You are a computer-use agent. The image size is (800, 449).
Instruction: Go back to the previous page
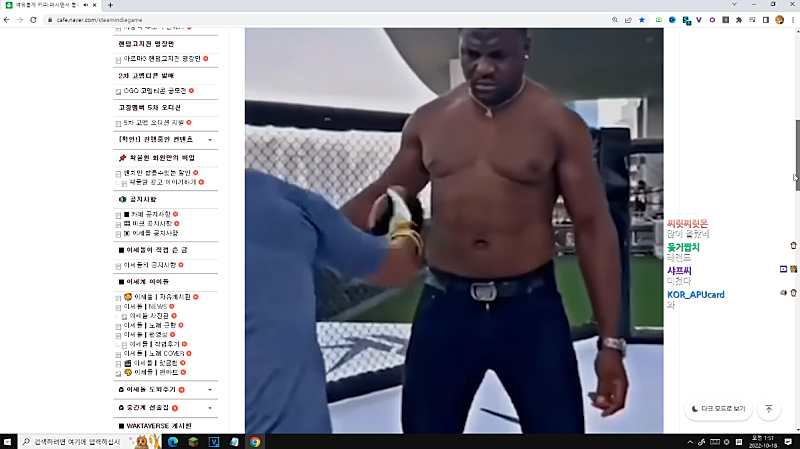[x=7, y=20]
